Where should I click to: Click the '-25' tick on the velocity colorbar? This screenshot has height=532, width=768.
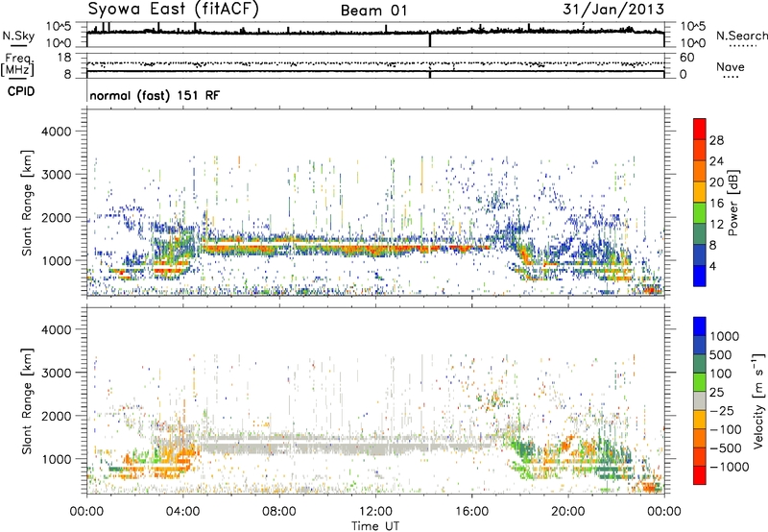pos(722,410)
